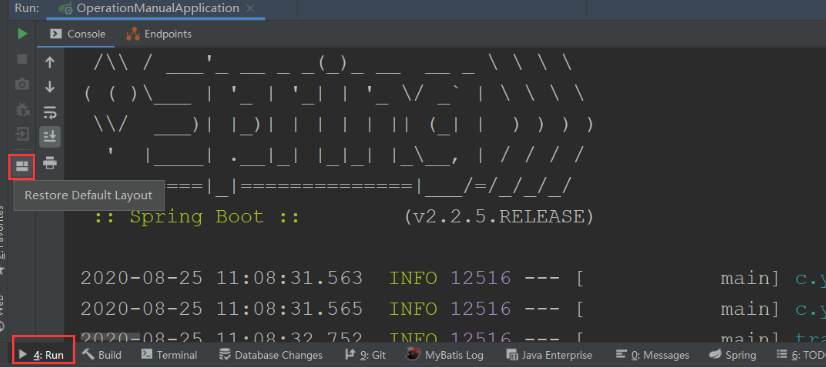
Task: Open Java Enterprise tool window
Action: point(549,355)
